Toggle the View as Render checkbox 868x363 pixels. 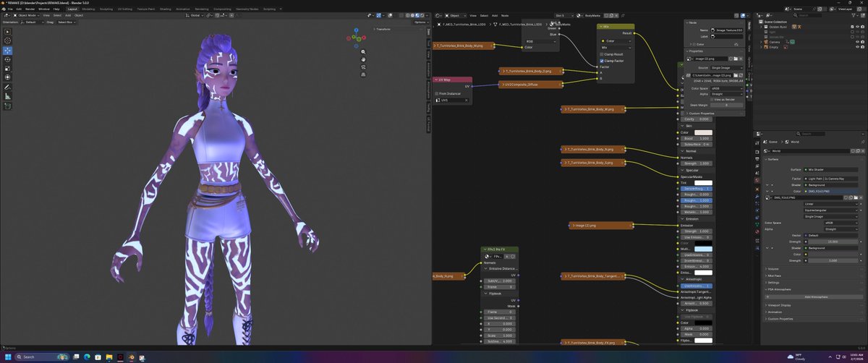click(x=713, y=99)
